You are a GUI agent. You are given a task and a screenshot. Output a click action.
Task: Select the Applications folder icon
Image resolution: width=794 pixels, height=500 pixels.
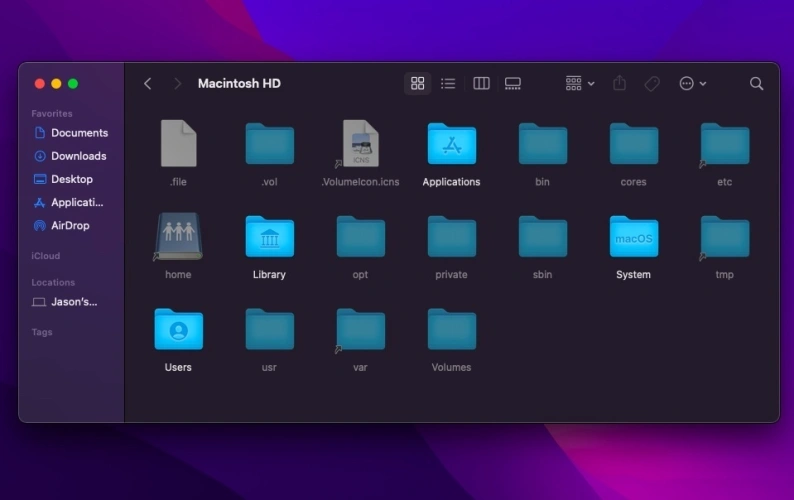click(x=451, y=144)
